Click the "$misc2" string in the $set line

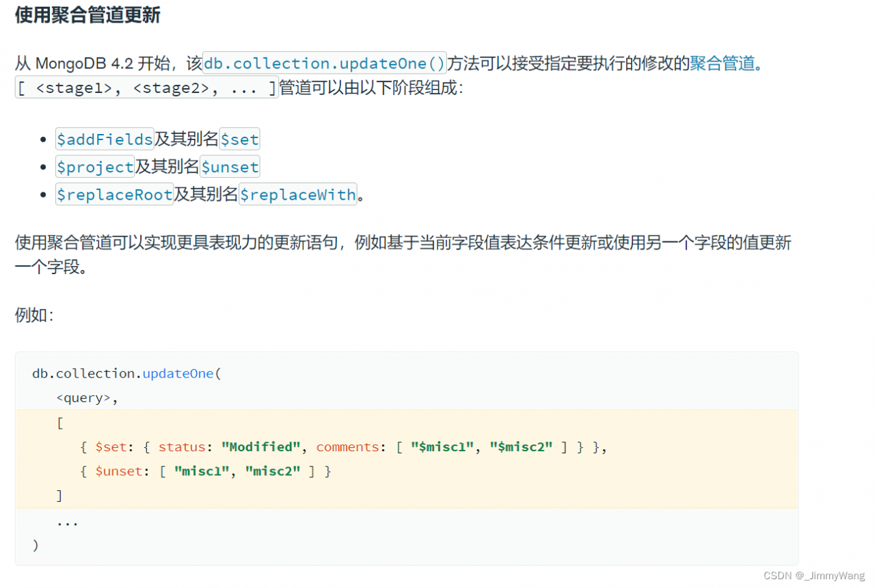pyautogui.click(x=521, y=447)
